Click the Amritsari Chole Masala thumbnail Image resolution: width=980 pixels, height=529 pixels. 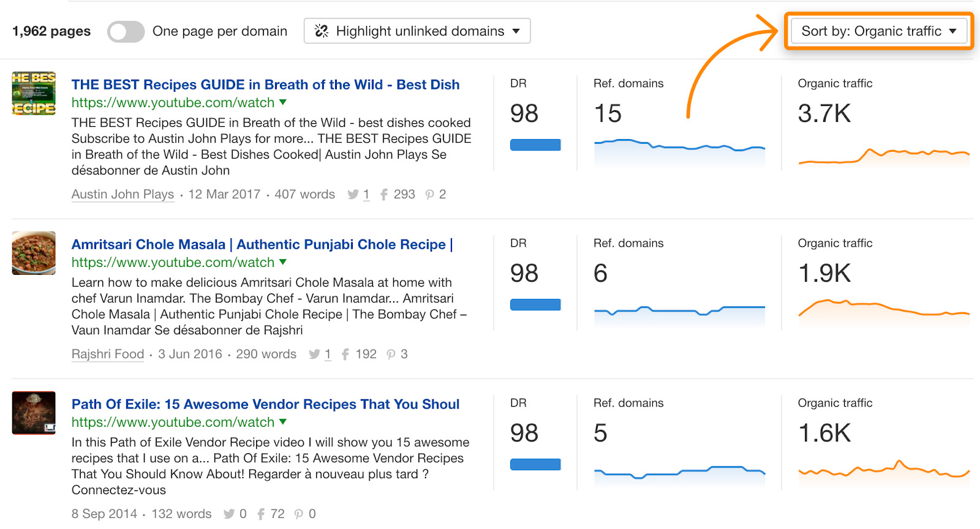[x=33, y=253]
